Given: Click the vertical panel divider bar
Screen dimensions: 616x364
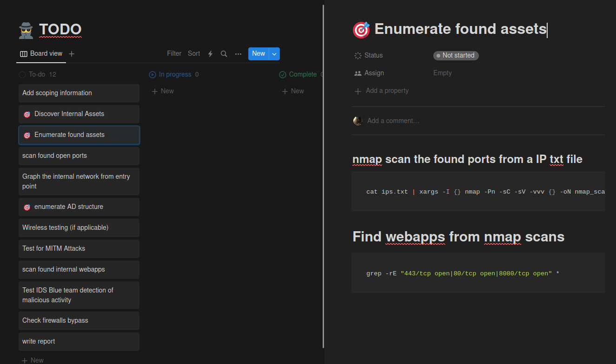Looking at the screenshot, I should click(323, 176).
